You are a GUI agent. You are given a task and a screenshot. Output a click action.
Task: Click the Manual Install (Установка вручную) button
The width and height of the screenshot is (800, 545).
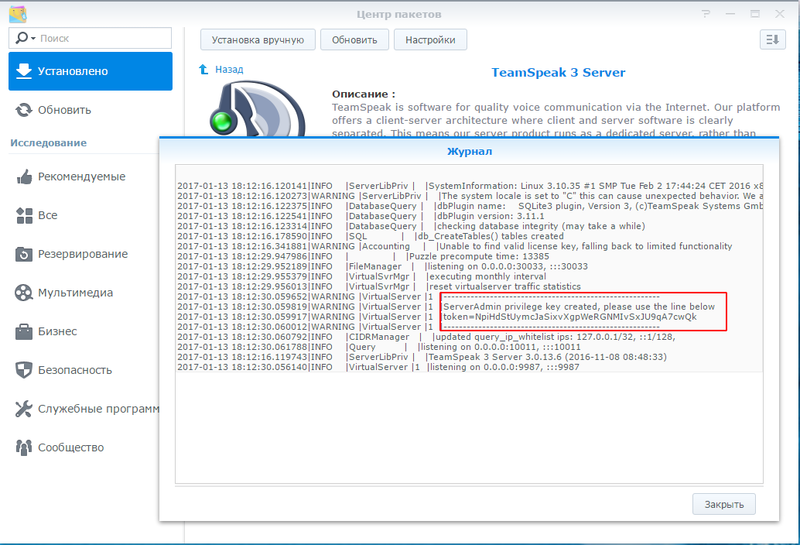click(x=258, y=39)
